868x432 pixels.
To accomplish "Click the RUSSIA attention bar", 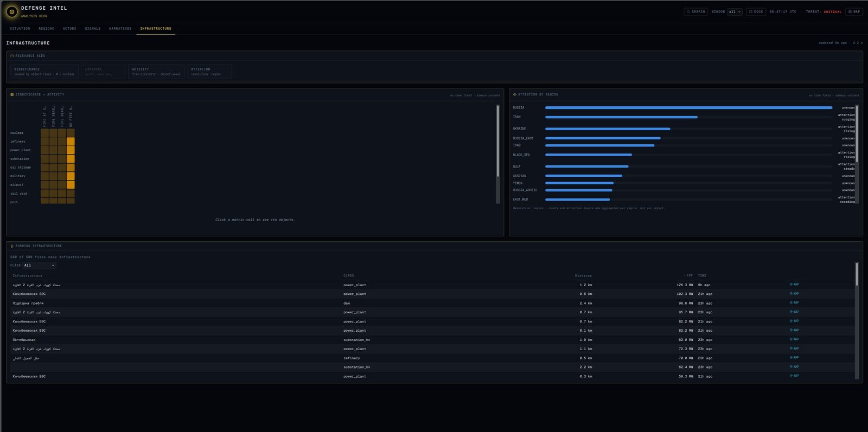I will 688,108.
